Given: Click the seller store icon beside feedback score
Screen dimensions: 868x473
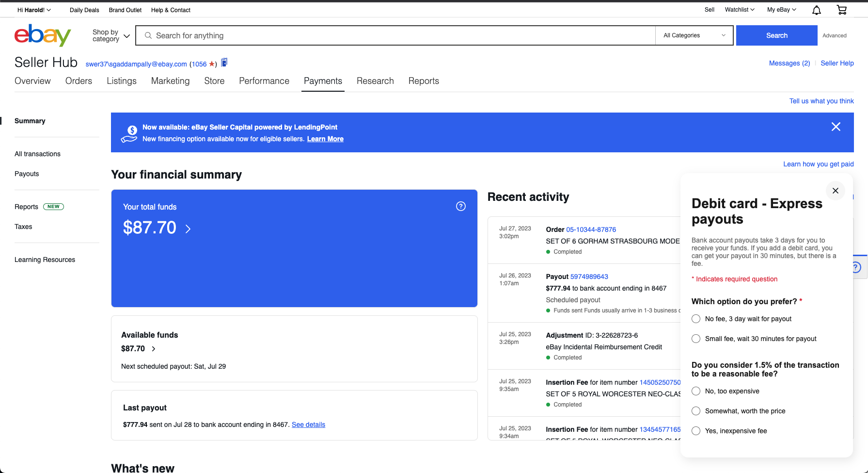Looking at the screenshot, I should (x=224, y=63).
